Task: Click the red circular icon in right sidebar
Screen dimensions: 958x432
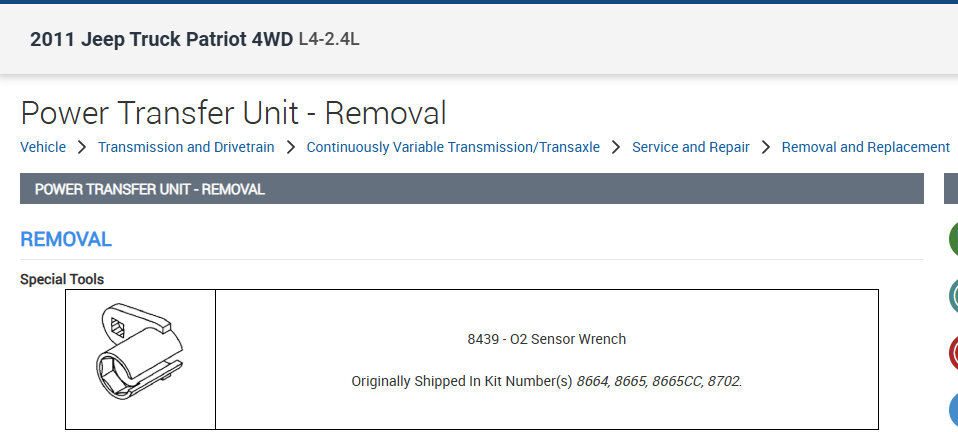Action: 953,353
